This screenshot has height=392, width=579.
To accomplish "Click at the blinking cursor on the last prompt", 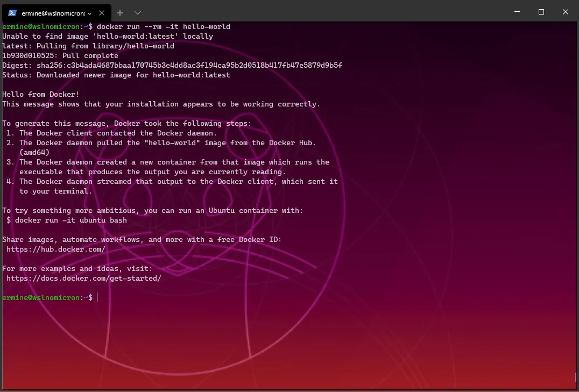I will 97,297.
